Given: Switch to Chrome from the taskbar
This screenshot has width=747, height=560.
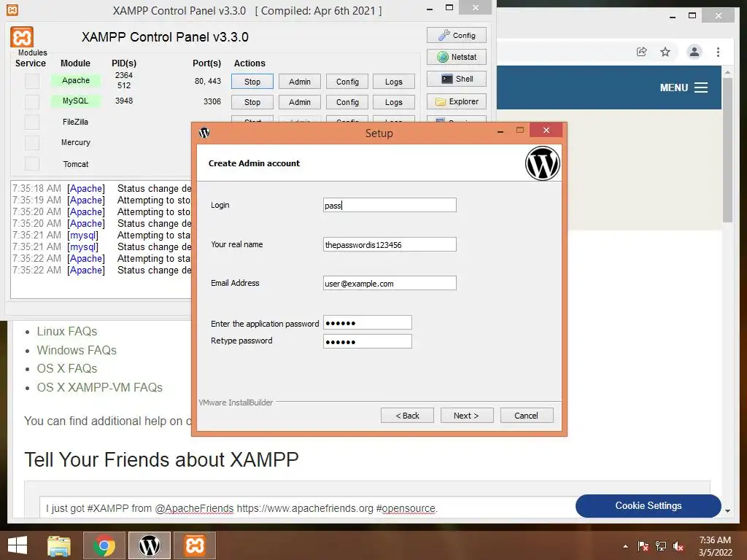Looking at the screenshot, I should click(x=104, y=545).
